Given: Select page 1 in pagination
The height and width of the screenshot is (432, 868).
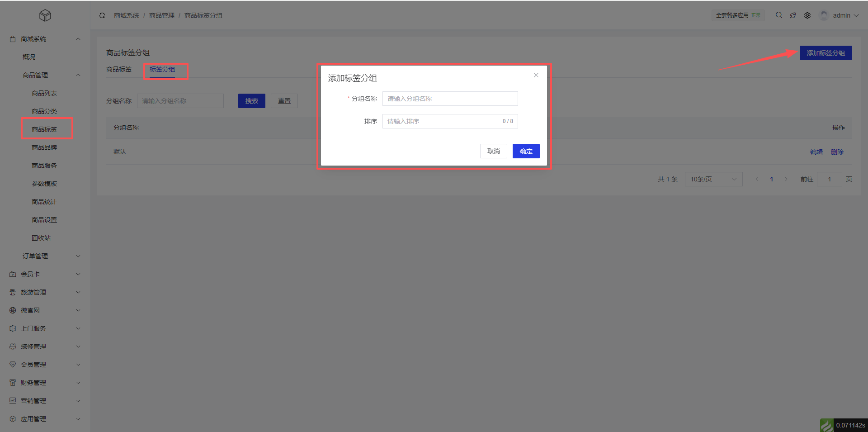Looking at the screenshot, I should [772, 179].
